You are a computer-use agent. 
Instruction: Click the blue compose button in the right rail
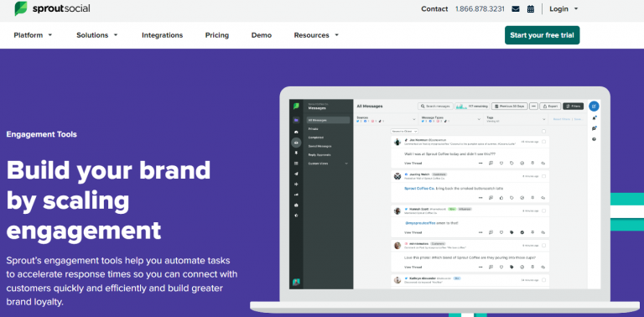point(594,107)
